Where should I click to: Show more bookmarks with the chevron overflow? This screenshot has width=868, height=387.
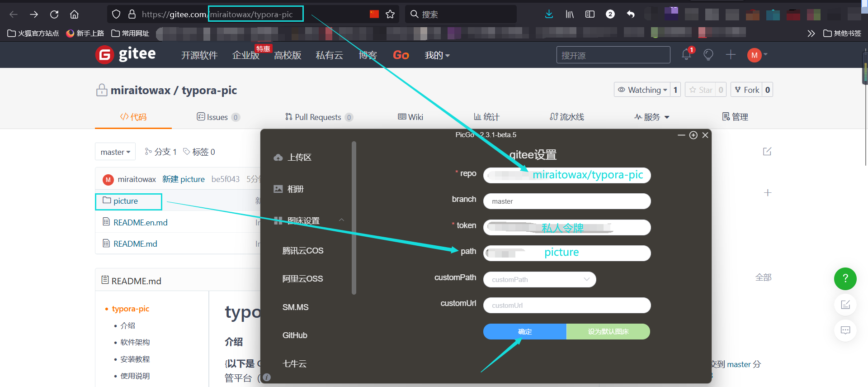coord(811,33)
